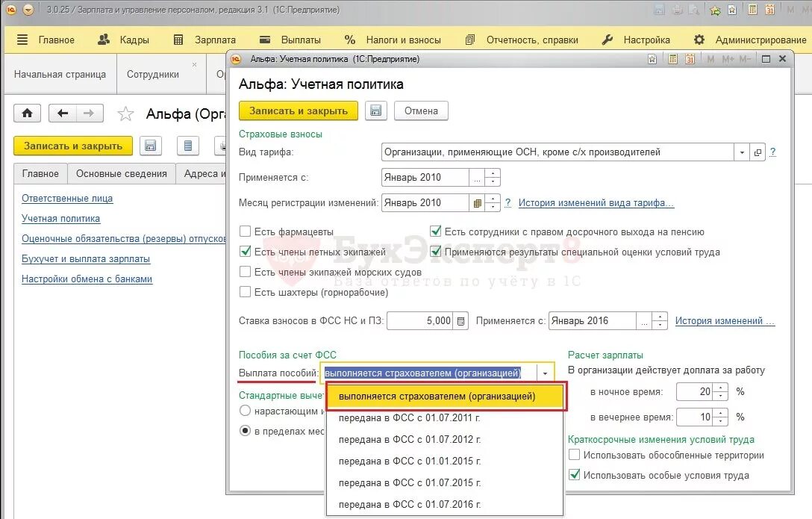Click the в ночное время percent stepper

coord(721,391)
